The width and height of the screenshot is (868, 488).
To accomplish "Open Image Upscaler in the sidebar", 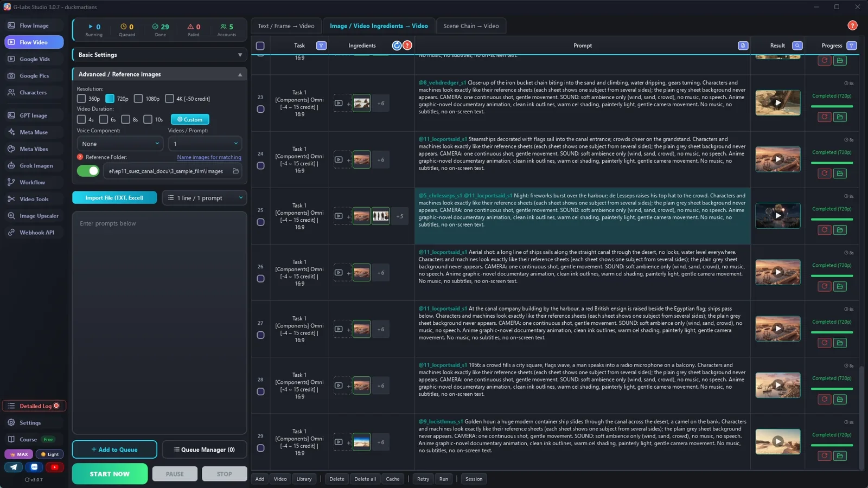I will 34,216.
